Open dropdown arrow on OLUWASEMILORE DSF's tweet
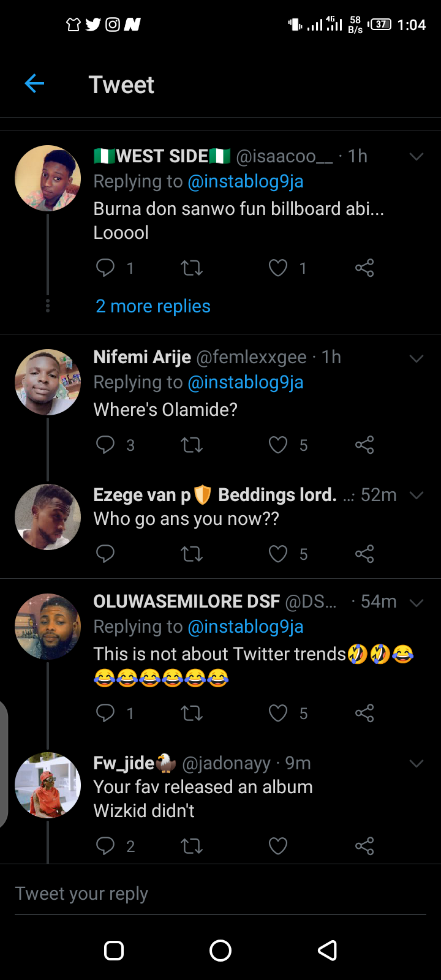441x980 pixels. (417, 602)
